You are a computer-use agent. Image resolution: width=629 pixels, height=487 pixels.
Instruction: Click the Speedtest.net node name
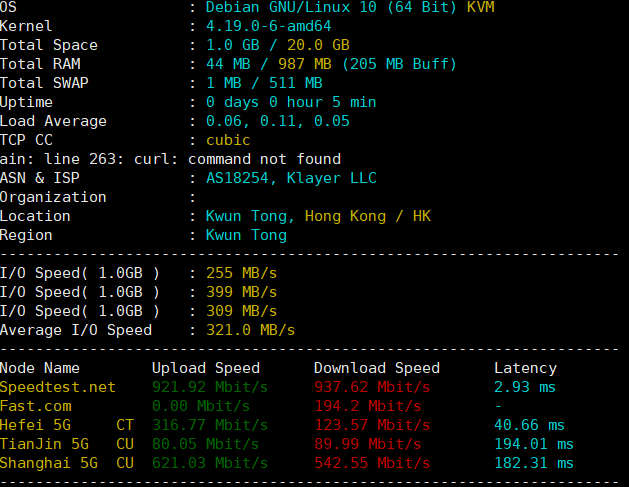point(58,388)
